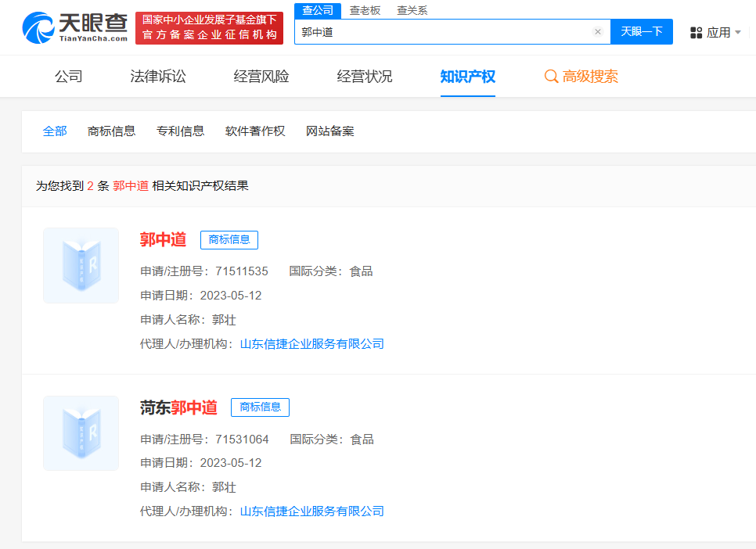This screenshot has height=549, width=756.
Task: Click 商标信息 tag beside 菏东郭中道
Action: click(260, 407)
